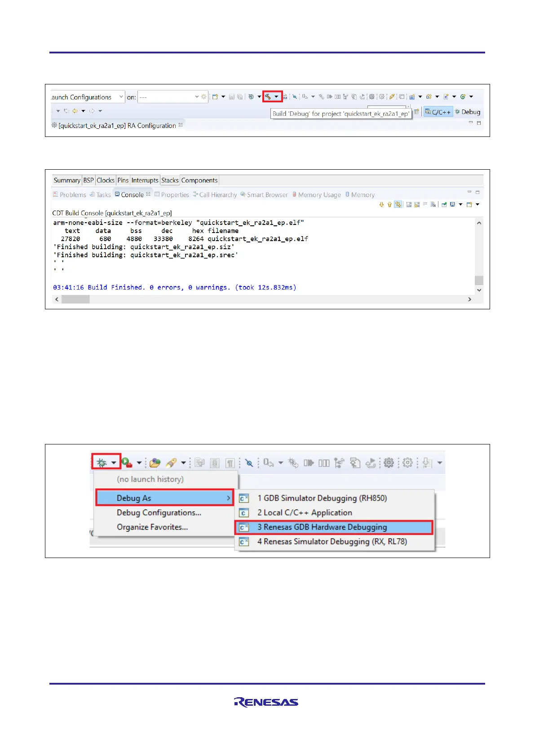
Task: Click the open folder icon in debug toolbar
Action: click(x=155, y=462)
